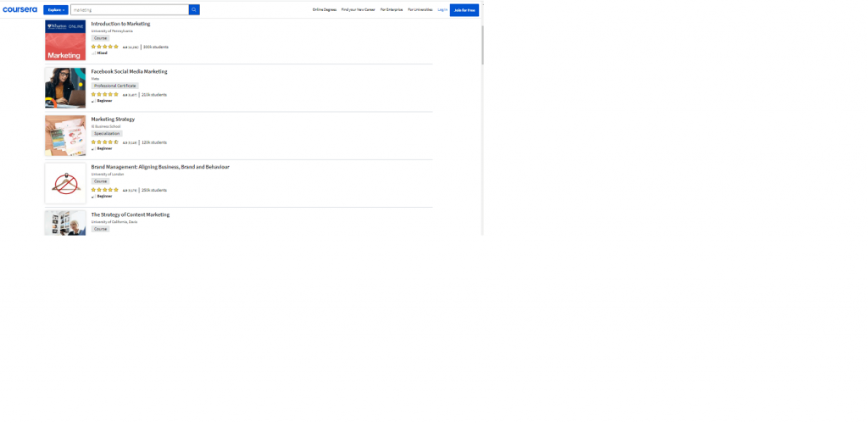868x423 pixels.
Task: Click Beginner label under Brand Management
Action: click(x=104, y=196)
